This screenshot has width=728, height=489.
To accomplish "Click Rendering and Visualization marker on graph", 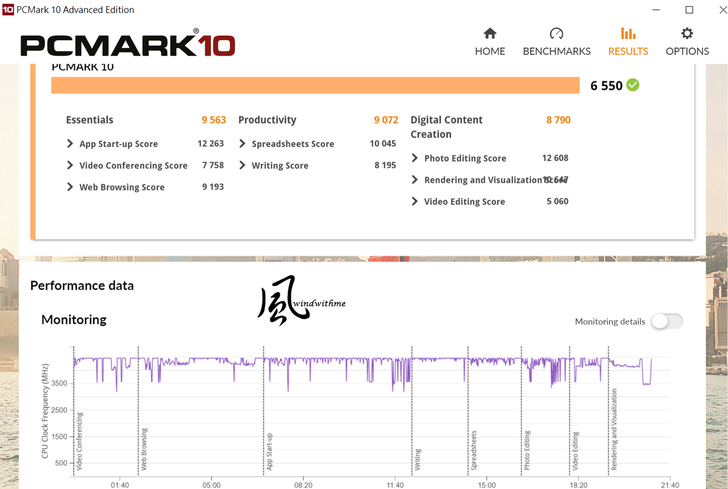I will [614, 430].
